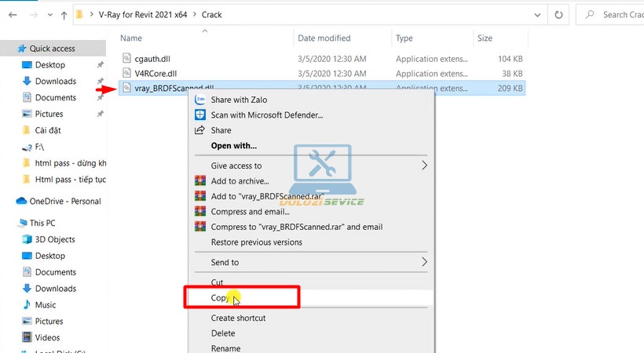Open Videos under This PC
Screen dimensions: 644x353
(47, 338)
